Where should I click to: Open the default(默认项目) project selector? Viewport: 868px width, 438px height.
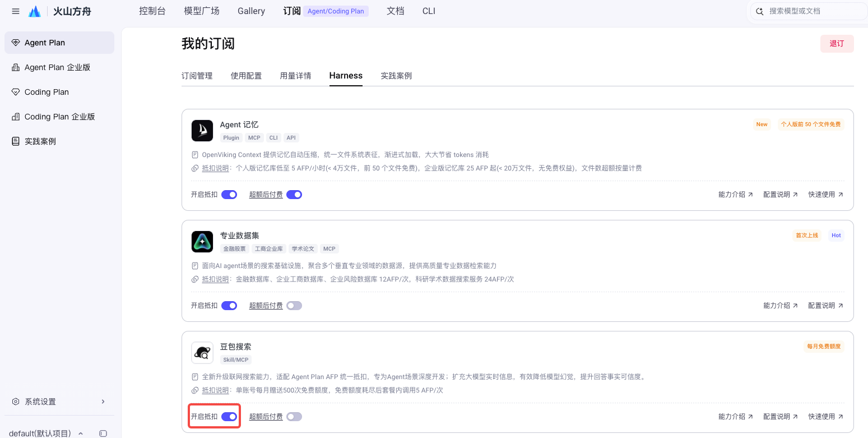point(47,434)
